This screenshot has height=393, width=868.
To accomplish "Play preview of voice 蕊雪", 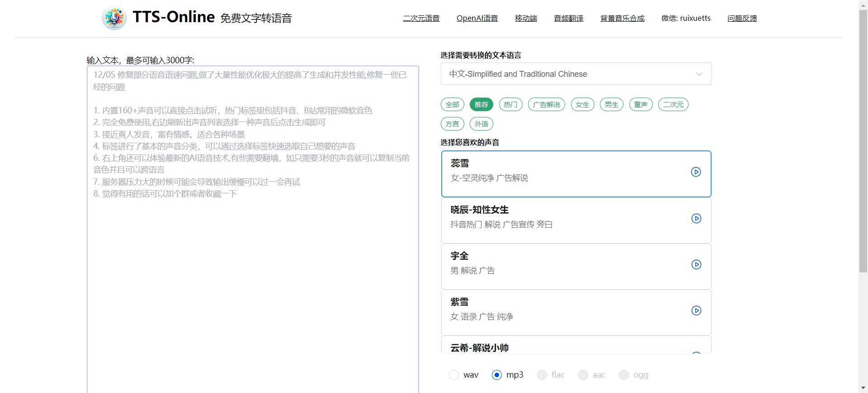I will click(696, 172).
